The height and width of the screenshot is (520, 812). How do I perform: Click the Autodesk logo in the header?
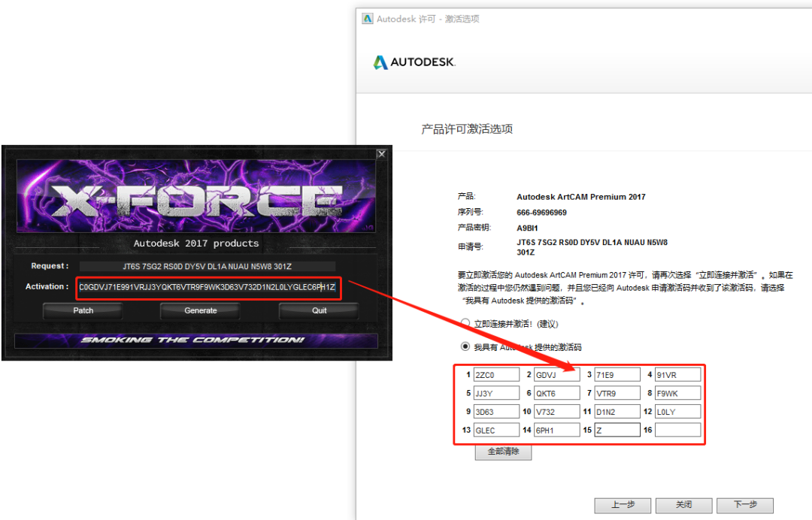(x=414, y=62)
